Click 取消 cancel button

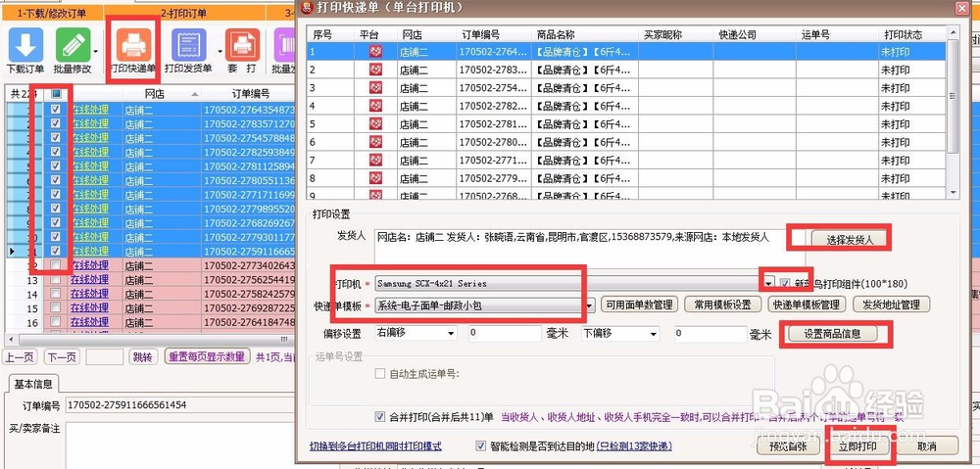click(927, 446)
